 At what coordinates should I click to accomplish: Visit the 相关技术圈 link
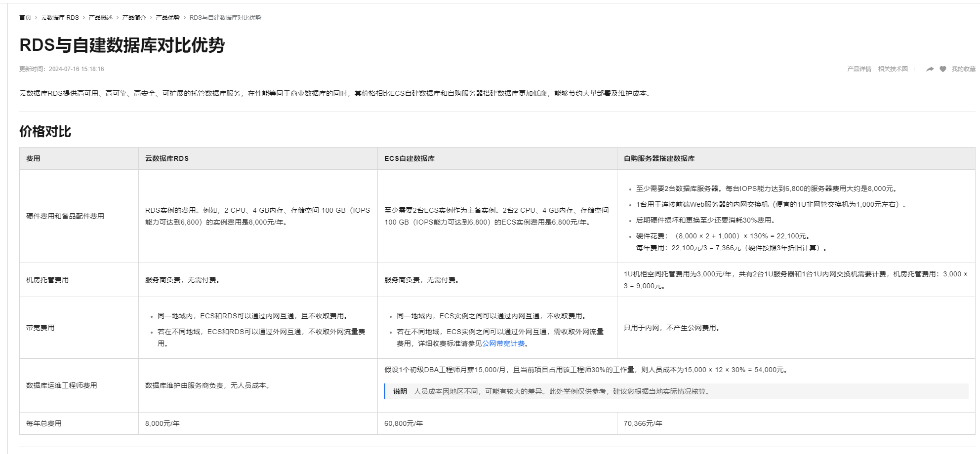point(893,69)
